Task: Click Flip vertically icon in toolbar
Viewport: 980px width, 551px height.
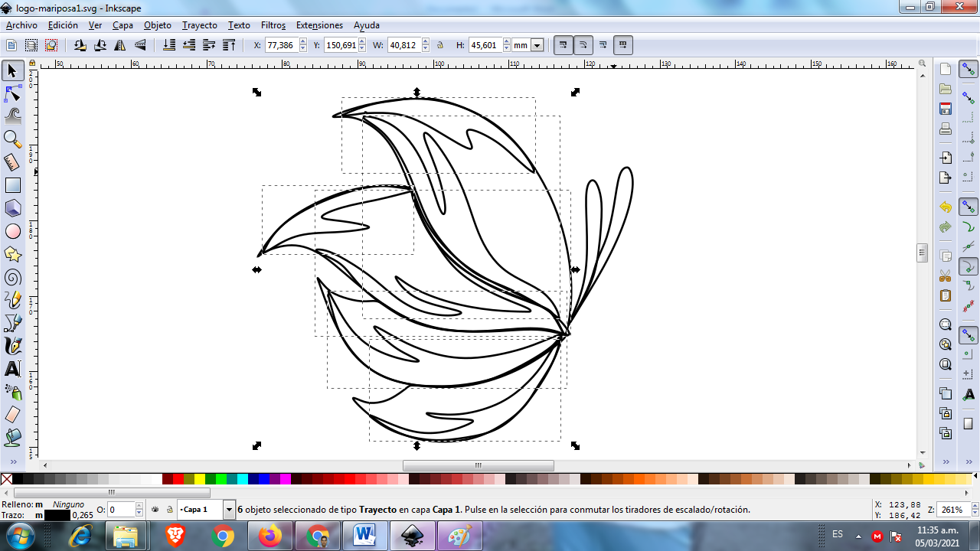Action: (x=140, y=45)
